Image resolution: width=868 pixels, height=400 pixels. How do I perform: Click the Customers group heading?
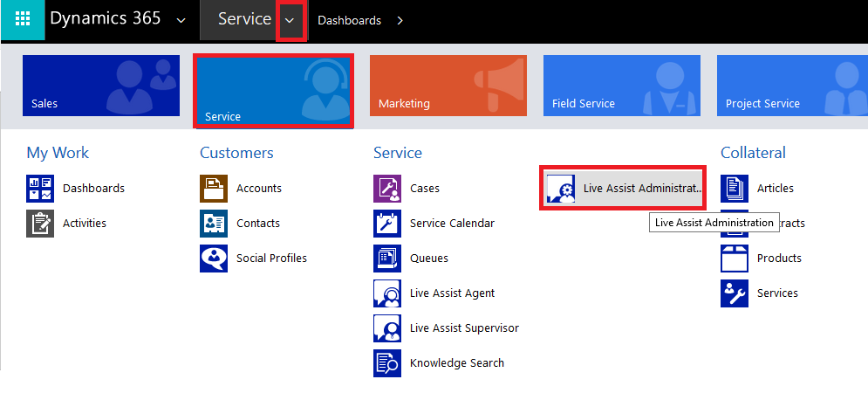[x=236, y=153]
